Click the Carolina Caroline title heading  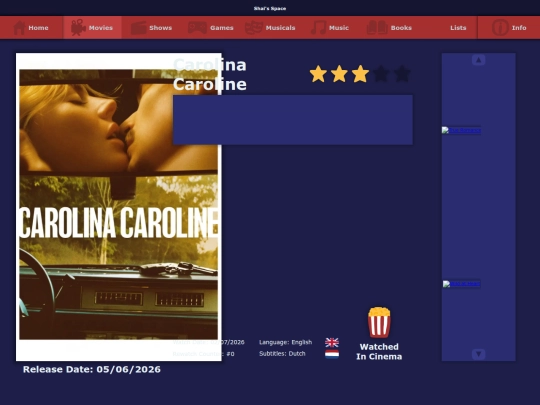(x=210, y=74)
